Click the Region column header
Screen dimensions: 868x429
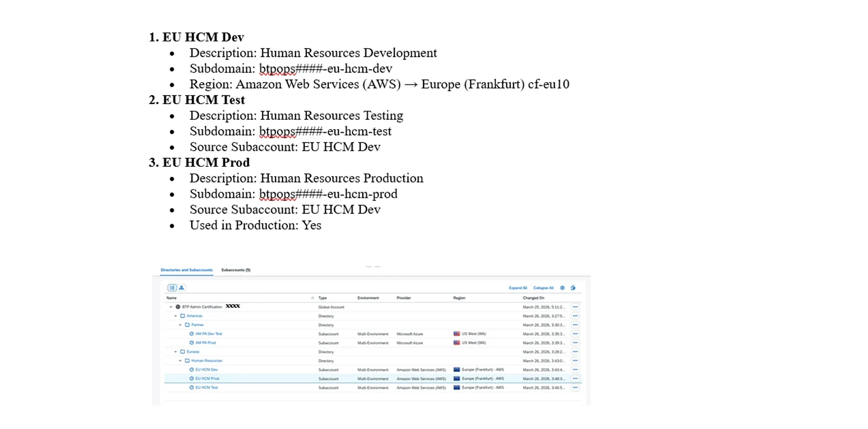pos(459,298)
